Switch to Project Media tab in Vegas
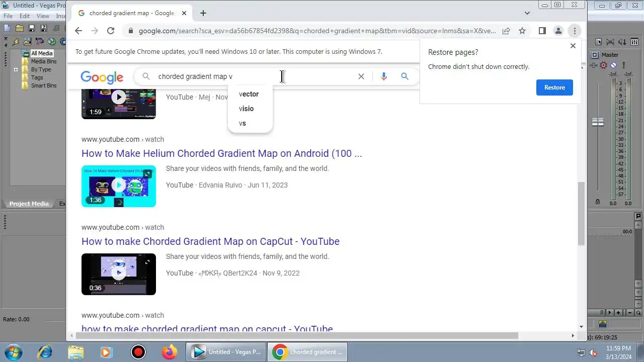Screen dimensions: 644x362 click(29, 204)
